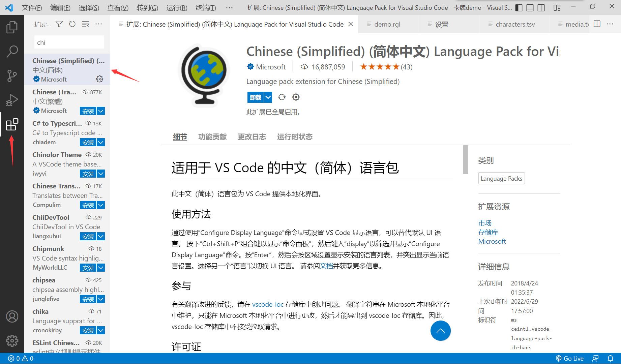Viewport: 621px width, 364px height.
Task: Open the Search view in activity bar
Action: coord(12,51)
